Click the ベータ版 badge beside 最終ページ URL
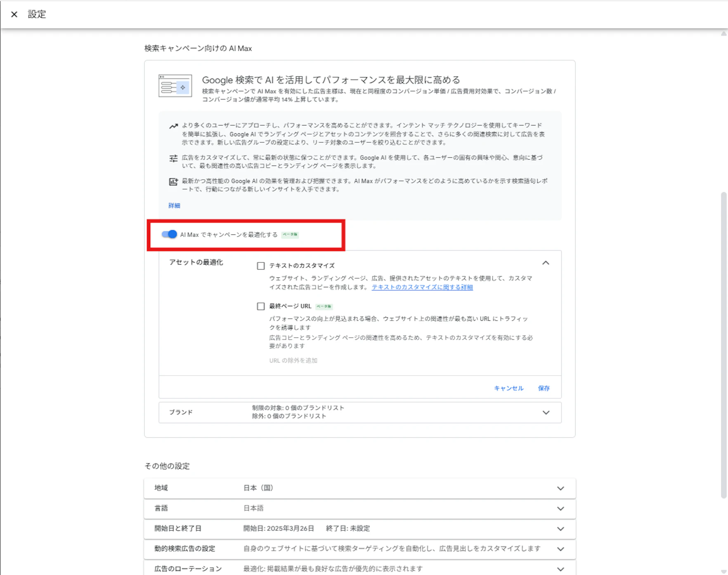 pos(324,306)
